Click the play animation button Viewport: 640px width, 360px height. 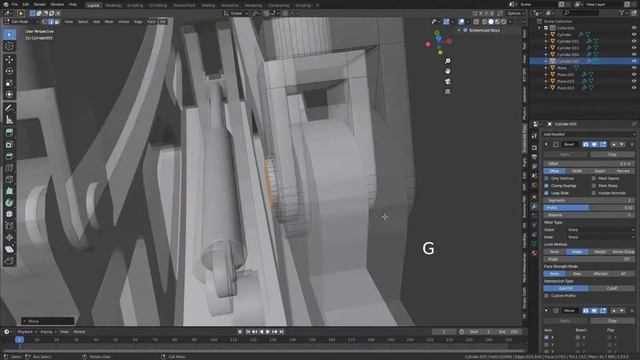click(268, 332)
